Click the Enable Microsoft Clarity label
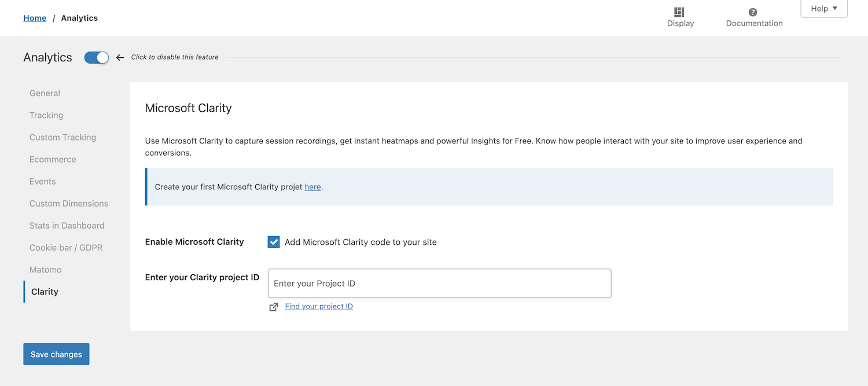The width and height of the screenshot is (868, 386). tap(194, 242)
